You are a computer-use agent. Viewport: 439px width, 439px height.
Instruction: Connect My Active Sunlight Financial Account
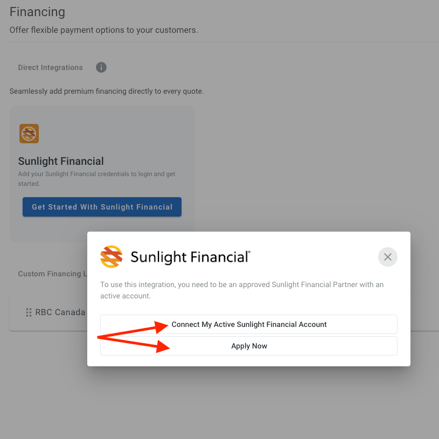pyautogui.click(x=249, y=324)
